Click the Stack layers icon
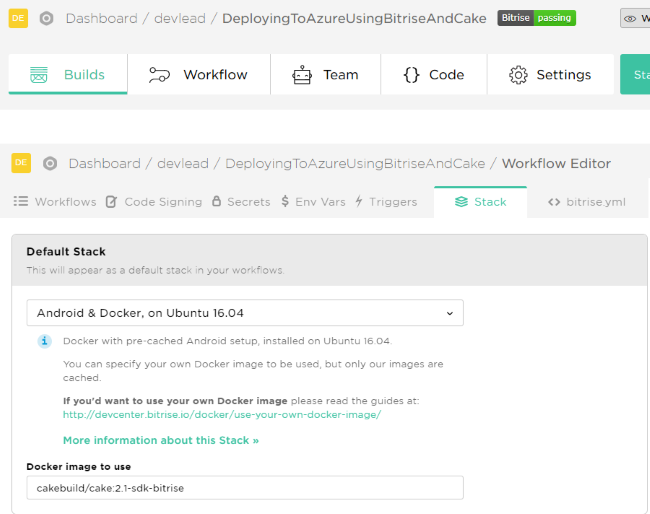650x514 pixels. point(461,202)
